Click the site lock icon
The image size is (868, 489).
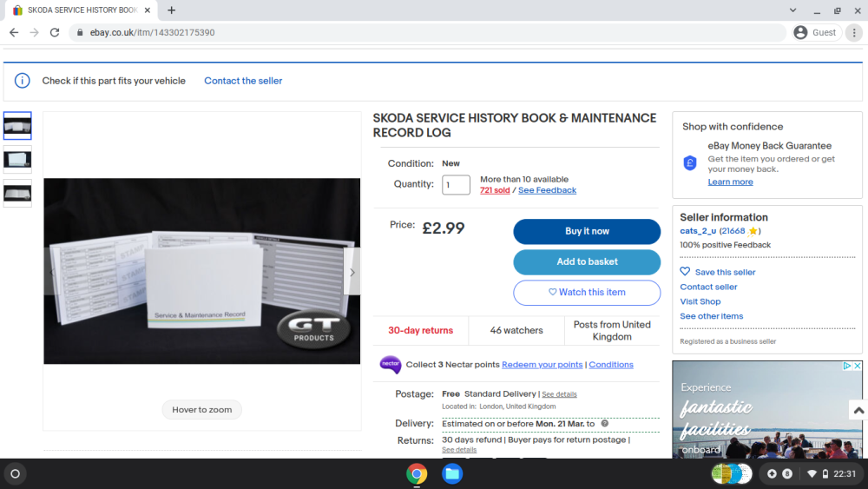click(x=80, y=33)
